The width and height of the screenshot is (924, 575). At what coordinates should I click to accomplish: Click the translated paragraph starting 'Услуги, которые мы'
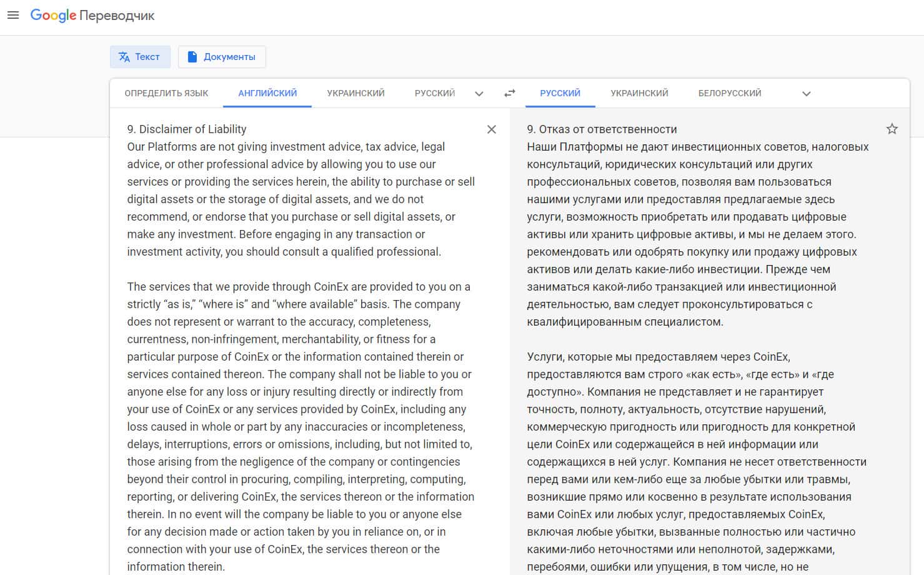697,462
